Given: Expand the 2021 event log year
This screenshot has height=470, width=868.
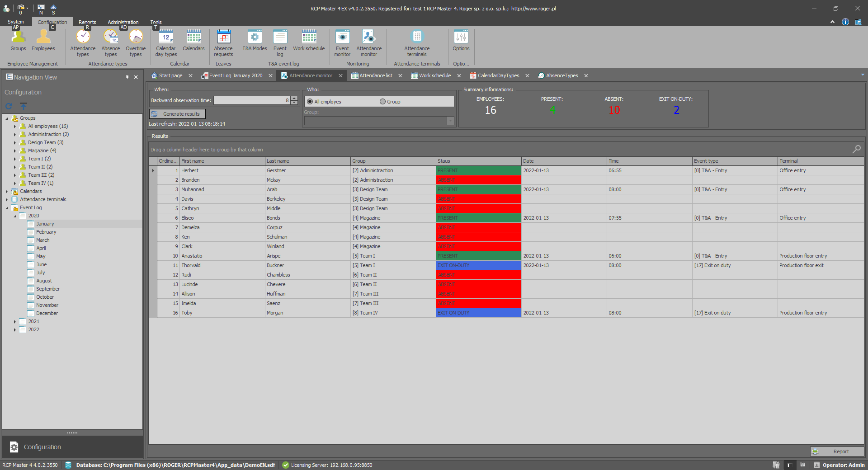Looking at the screenshot, I should (x=15, y=322).
